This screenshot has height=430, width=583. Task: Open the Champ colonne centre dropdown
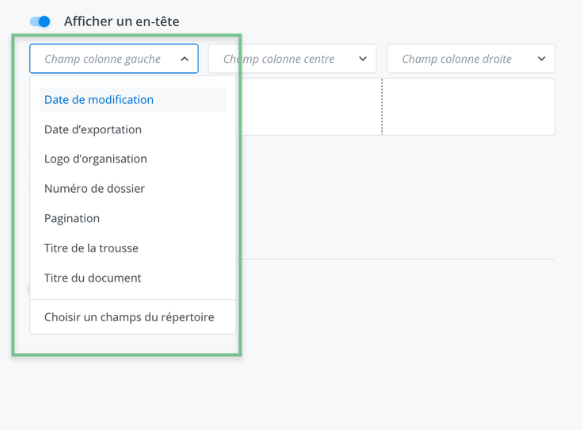coord(292,59)
